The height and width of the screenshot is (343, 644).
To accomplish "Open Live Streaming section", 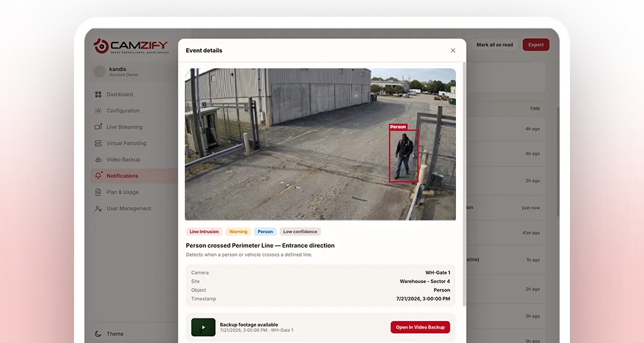I will pos(124,127).
